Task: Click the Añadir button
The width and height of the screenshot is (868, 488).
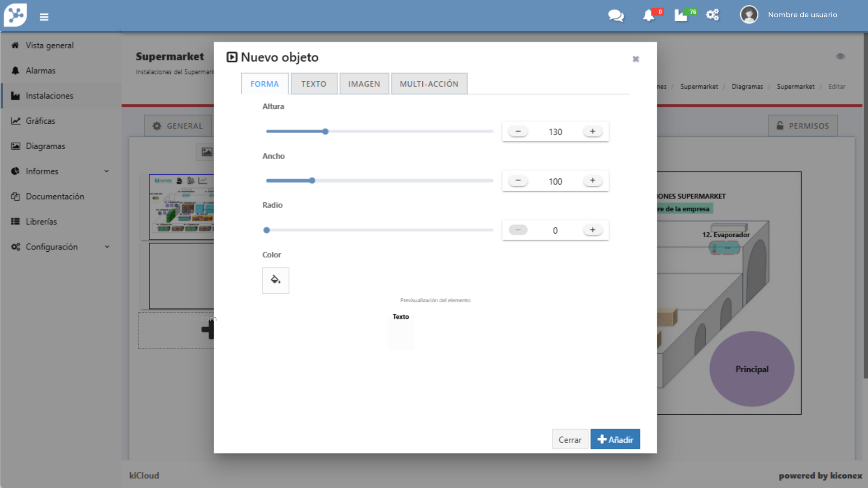Action: pos(615,439)
